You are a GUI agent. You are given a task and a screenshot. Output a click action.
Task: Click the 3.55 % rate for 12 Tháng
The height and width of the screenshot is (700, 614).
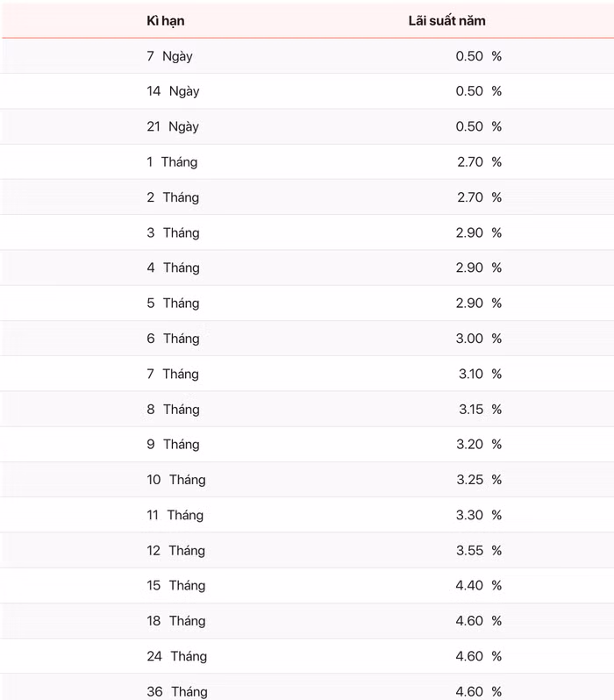pos(479,551)
